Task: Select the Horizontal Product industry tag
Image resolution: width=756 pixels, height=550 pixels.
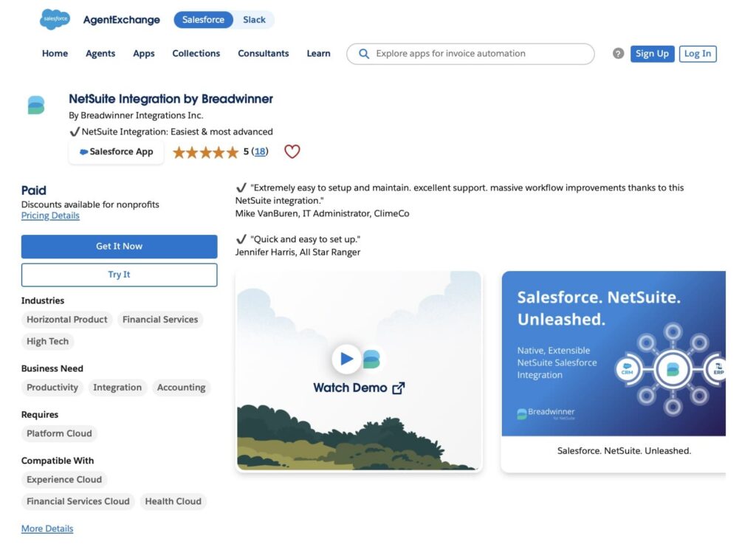Action: 67,320
